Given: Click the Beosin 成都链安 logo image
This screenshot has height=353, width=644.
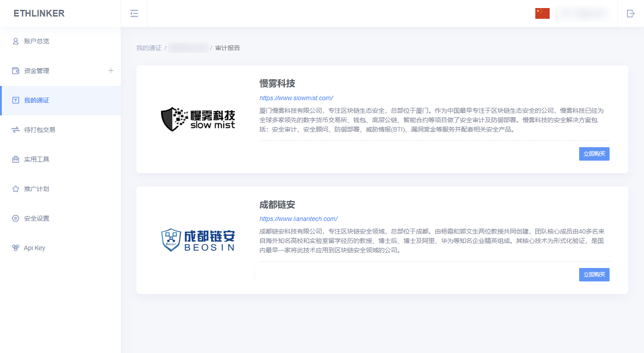Looking at the screenshot, I should [x=198, y=240].
